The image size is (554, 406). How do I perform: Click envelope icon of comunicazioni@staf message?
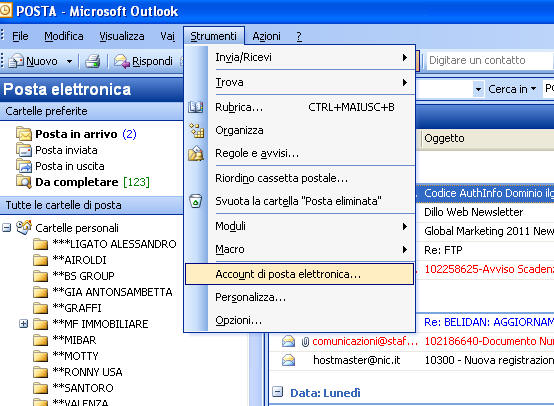pos(288,341)
